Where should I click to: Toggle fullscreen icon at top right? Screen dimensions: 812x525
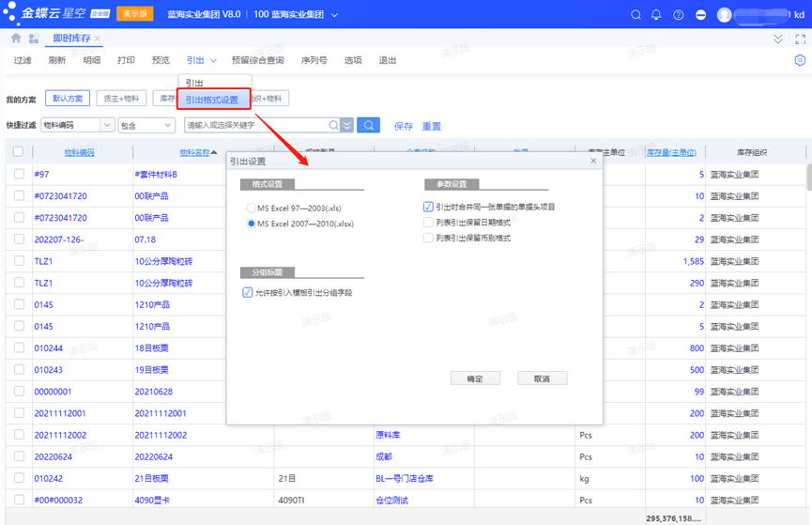[x=800, y=39]
